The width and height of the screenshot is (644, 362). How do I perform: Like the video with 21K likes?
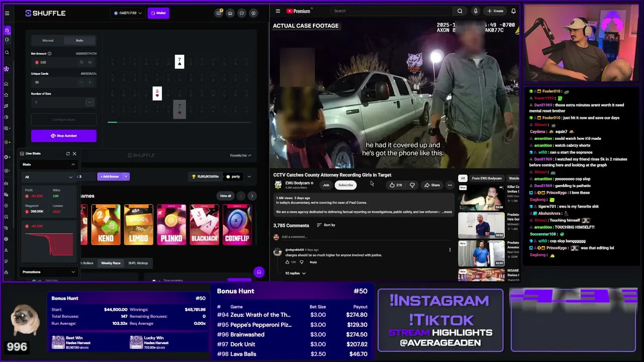click(396, 185)
